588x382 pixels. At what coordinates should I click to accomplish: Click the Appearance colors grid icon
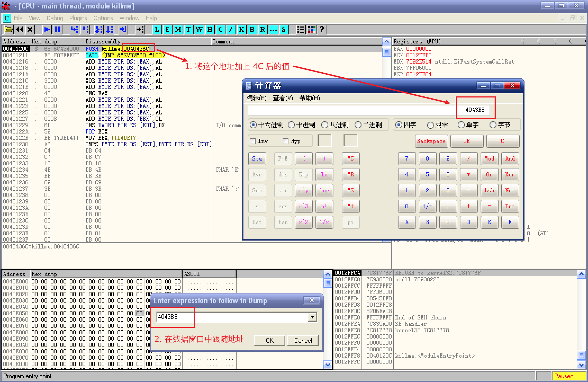311,29
